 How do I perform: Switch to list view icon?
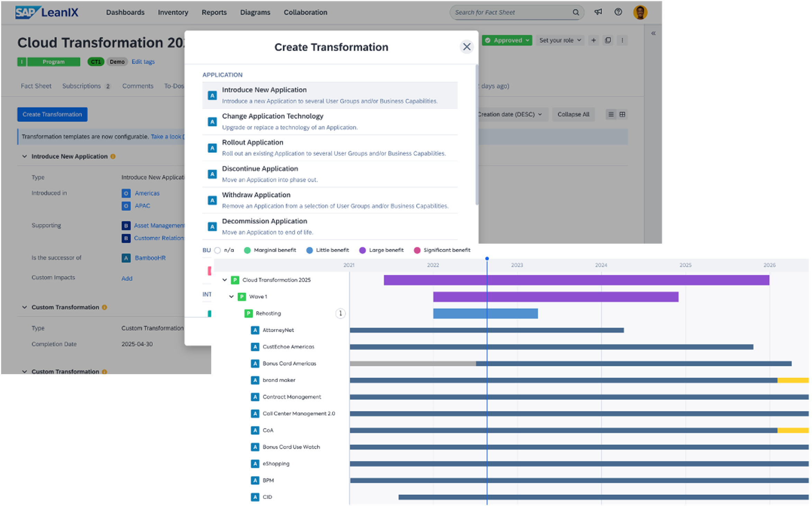click(611, 115)
